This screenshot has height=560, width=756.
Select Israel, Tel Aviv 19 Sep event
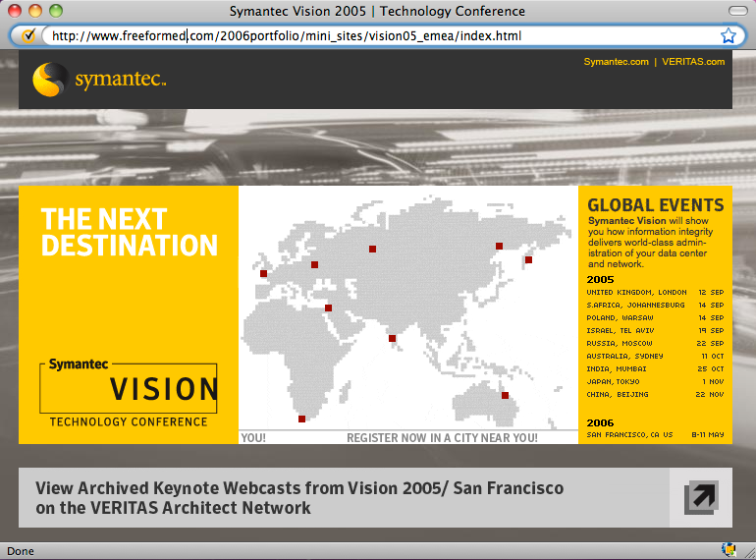coord(655,330)
